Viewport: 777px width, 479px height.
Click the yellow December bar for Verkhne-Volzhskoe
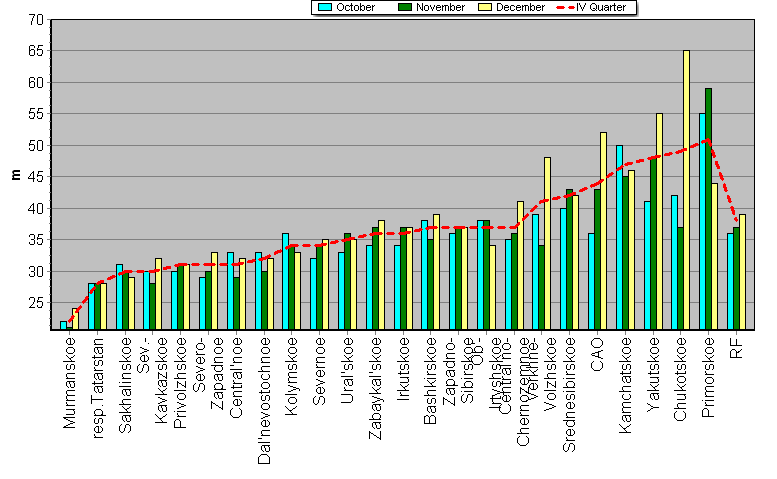pos(548,244)
